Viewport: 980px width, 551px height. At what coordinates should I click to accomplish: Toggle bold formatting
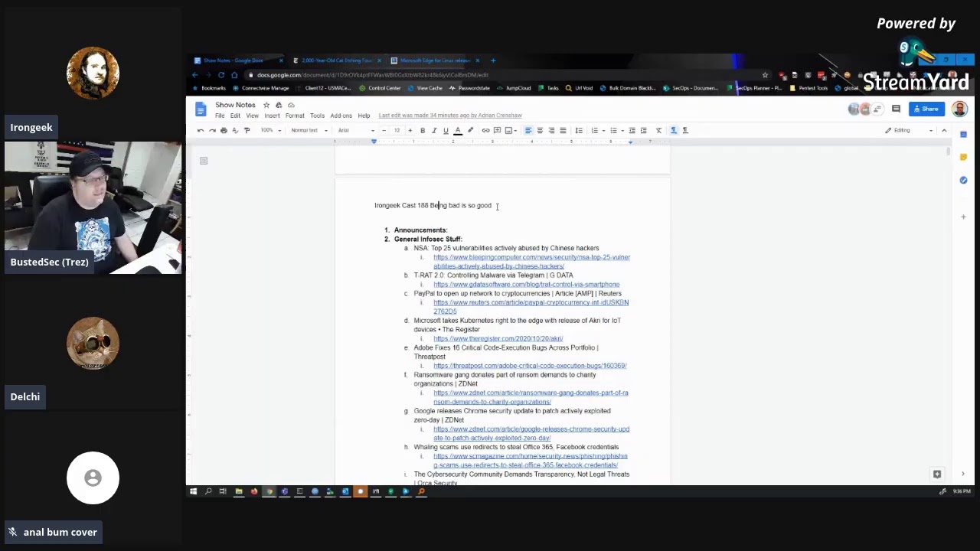point(423,130)
